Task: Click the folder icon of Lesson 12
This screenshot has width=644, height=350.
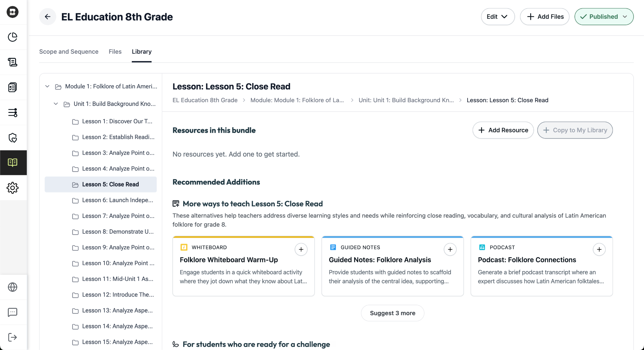Action: tap(75, 295)
